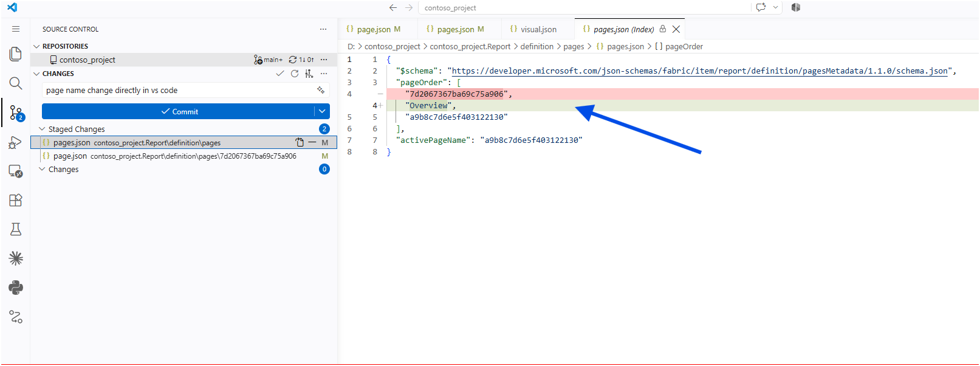Open dropdown arrow next to Commit button
This screenshot has height=366, width=980.
tap(322, 111)
